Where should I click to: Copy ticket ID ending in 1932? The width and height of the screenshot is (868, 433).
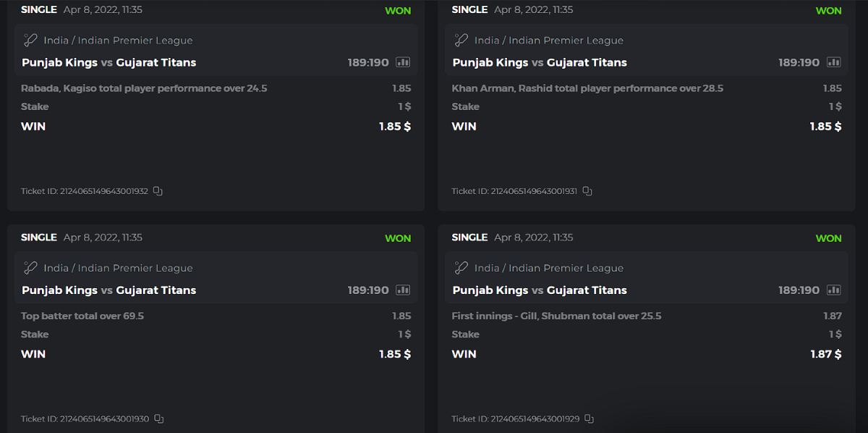(158, 191)
